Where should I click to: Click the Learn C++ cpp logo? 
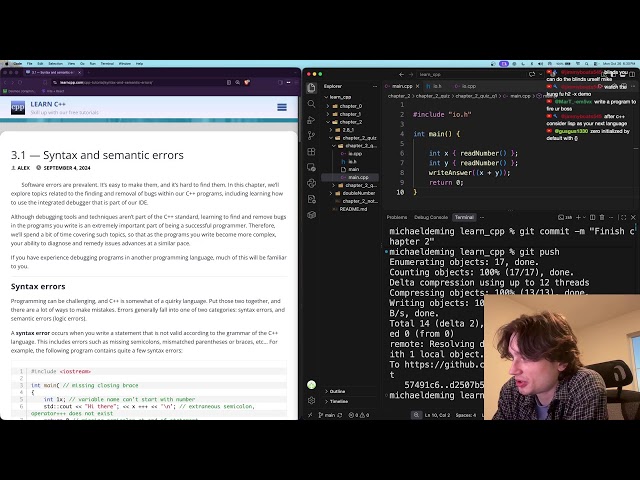click(x=18, y=107)
